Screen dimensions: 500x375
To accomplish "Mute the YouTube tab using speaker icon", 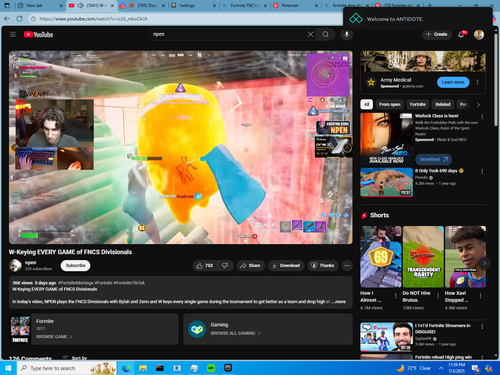I will (80, 6).
